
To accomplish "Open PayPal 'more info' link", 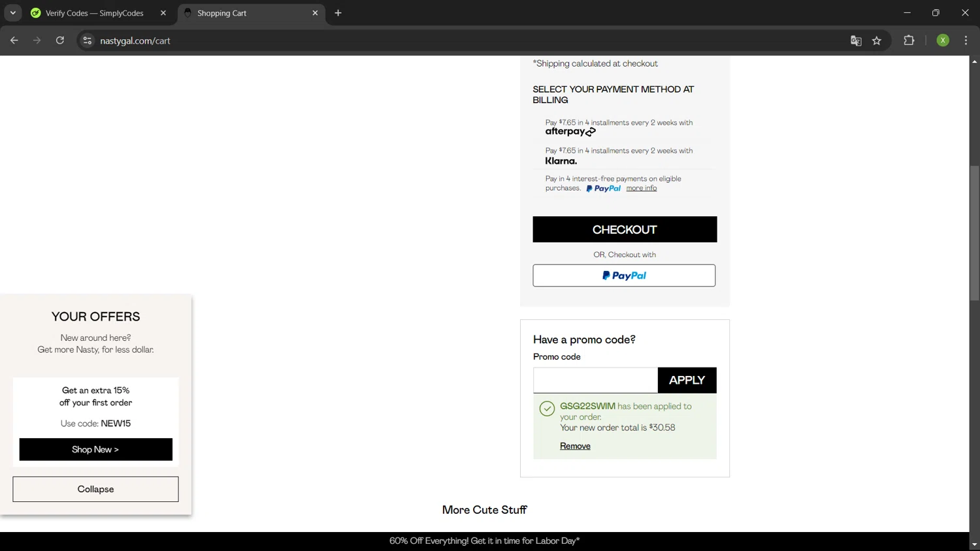I will (642, 188).
